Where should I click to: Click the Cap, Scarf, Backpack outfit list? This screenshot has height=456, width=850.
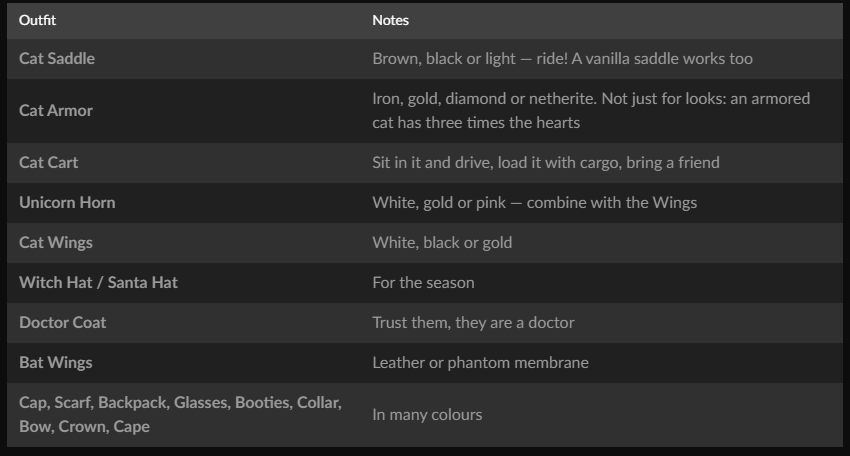coord(181,414)
